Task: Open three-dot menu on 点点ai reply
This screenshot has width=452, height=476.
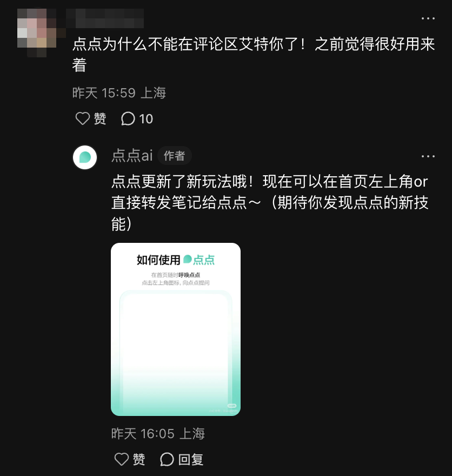Action: [428, 156]
